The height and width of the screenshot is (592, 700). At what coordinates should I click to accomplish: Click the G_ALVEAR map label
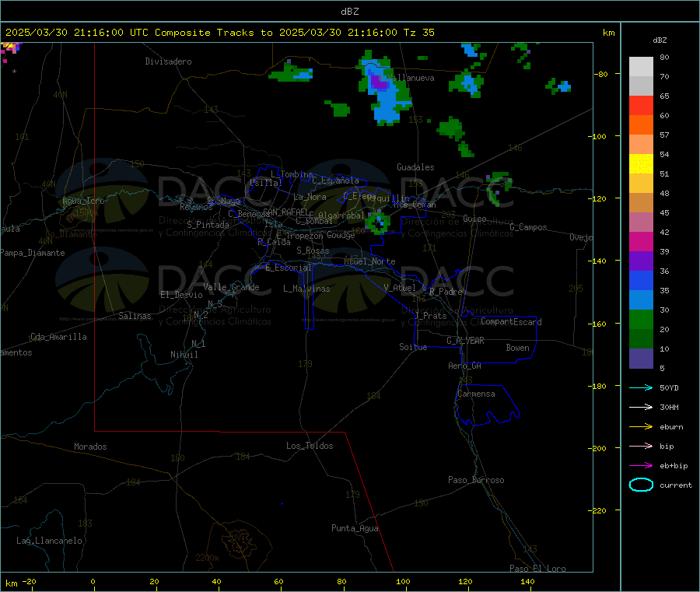(465, 341)
